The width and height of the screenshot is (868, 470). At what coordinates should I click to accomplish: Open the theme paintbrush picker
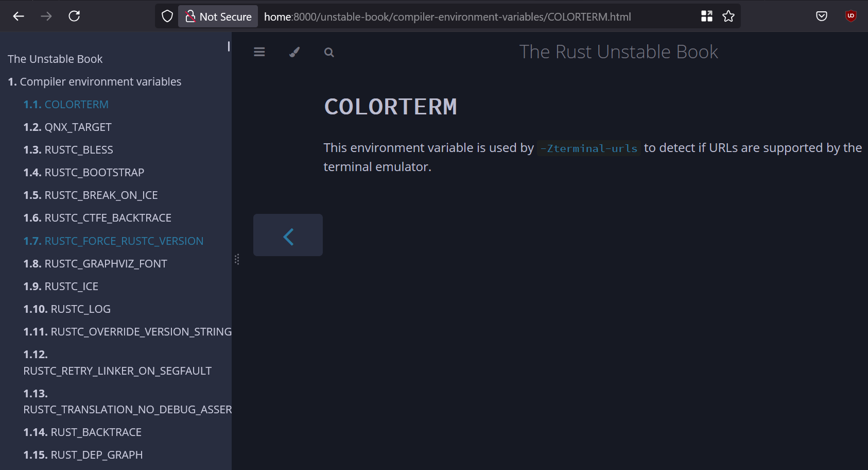pos(294,52)
